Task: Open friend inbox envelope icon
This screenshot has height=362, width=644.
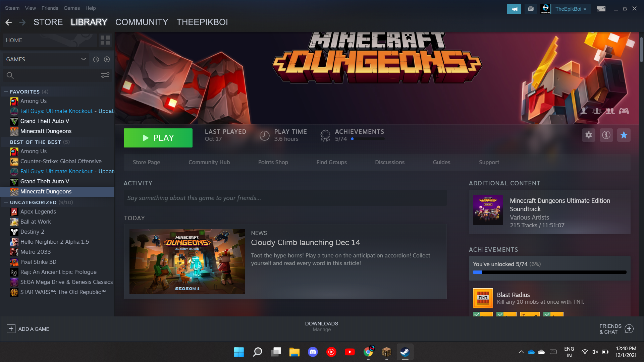Action: pos(531,9)
